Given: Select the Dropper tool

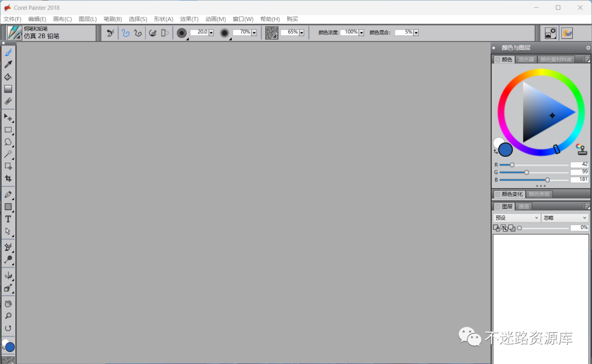Looking at the screenshot, I should [8, 65].
